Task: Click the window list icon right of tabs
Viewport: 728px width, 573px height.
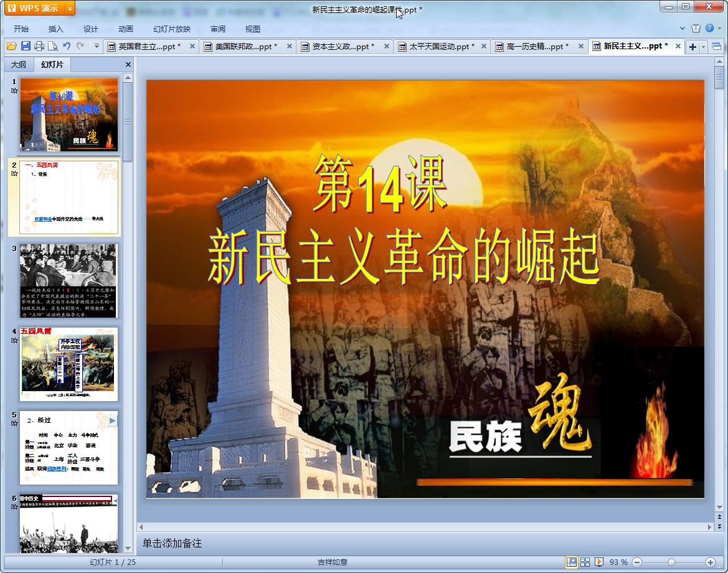Action: tap(716, 46)
